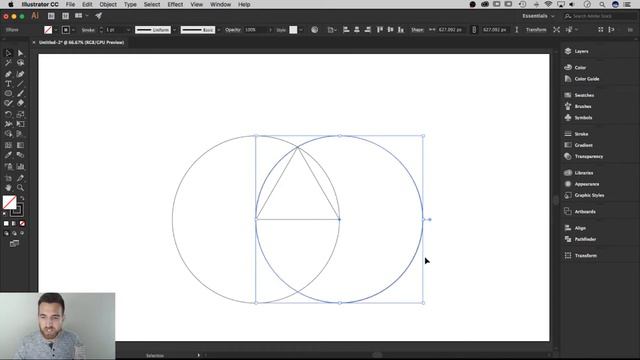Open the Effect menu
Viewport: 640px width, 360px height.
(175, 4)
